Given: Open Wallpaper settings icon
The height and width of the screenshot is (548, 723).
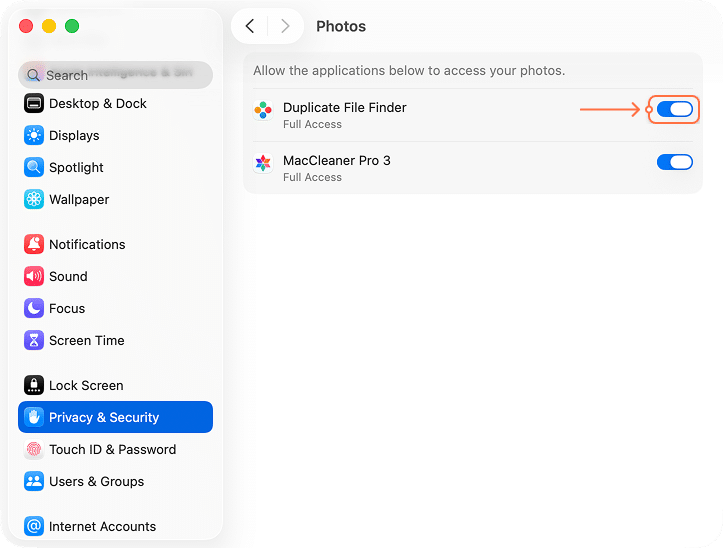Looking at the screenshot, I should 34,199.
